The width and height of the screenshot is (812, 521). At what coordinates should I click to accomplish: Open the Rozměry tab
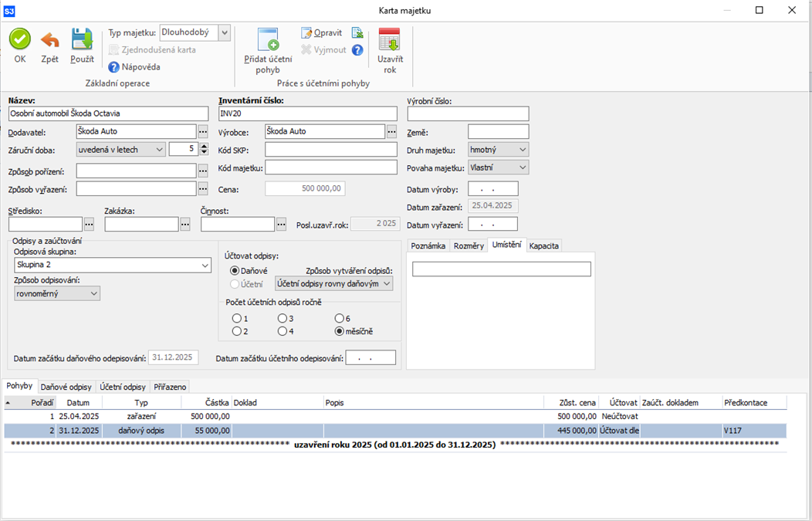(x=469, y=245)
